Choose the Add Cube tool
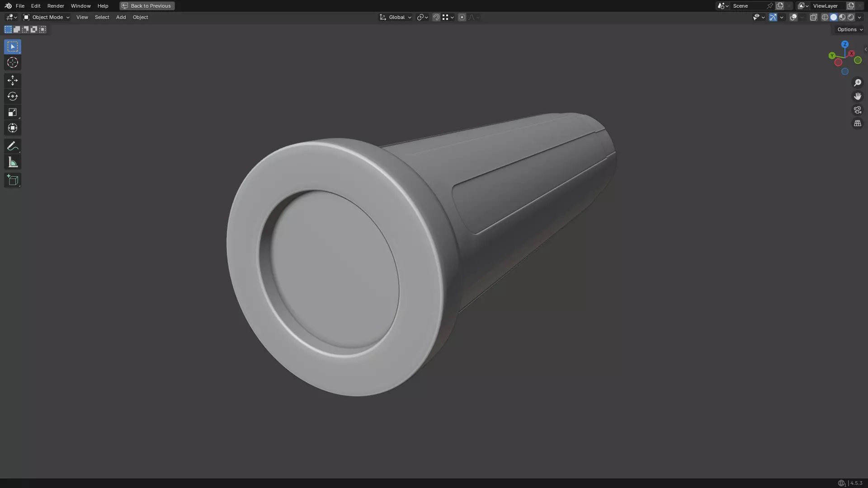Viewport: 868px width, 488px height. coord(13,180)
